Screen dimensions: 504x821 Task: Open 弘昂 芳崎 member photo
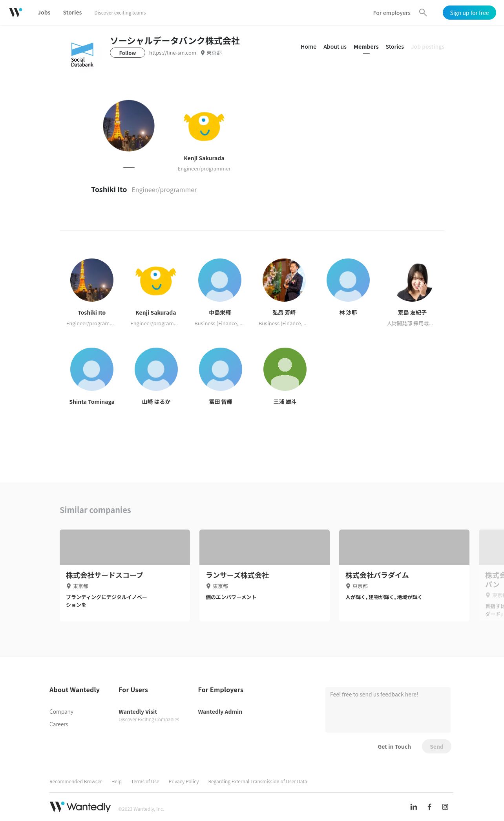coord(284,280)
